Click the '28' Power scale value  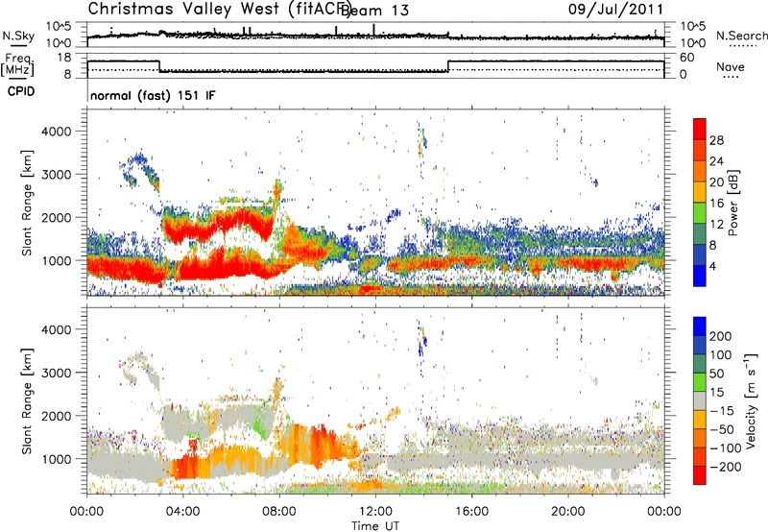tap(716, 140)
